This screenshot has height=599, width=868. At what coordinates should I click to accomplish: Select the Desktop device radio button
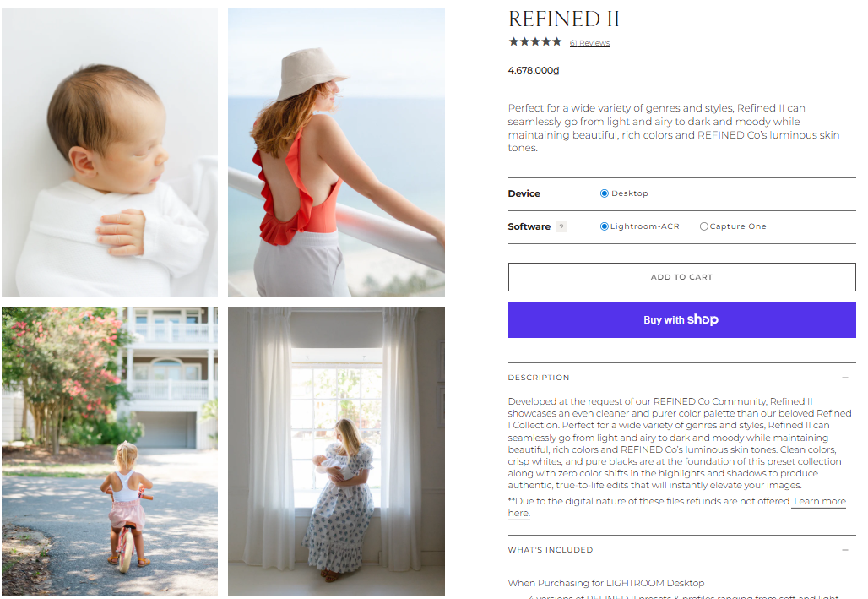pyautogui.click(x=604, y=193)
